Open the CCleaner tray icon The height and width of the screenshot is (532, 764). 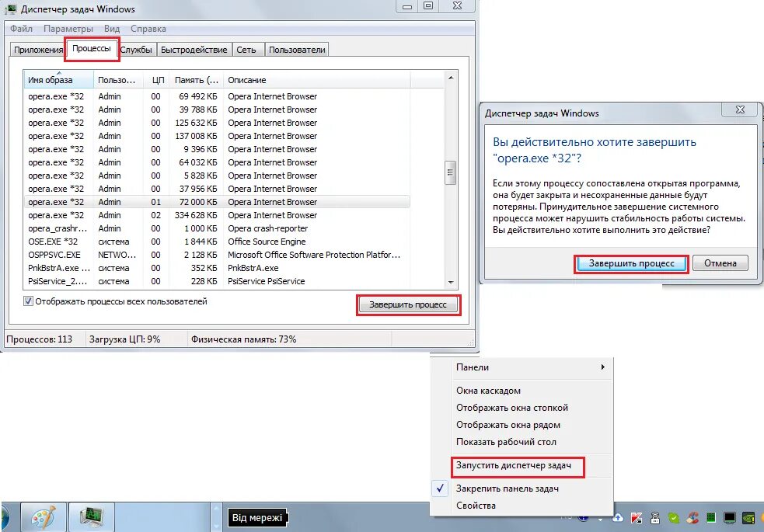pos(692,518)
